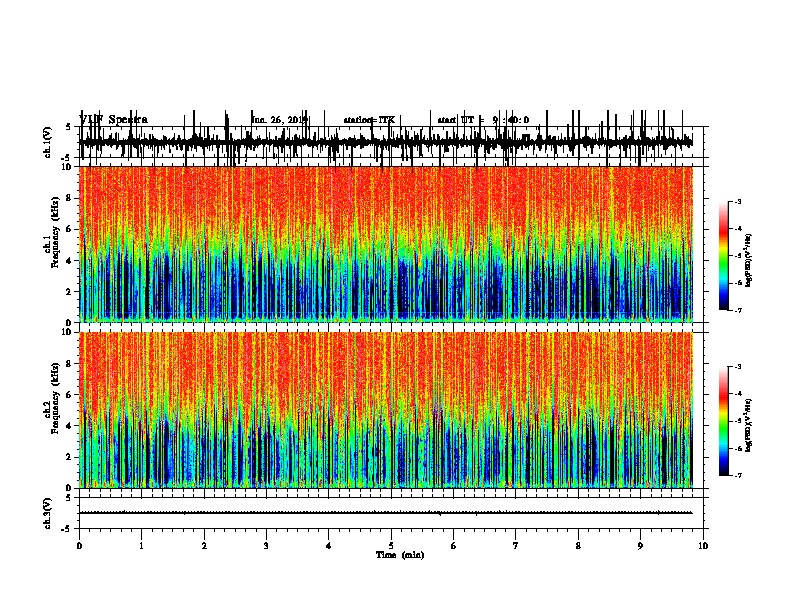Viewport: 792px width, 612px height.
Task: Click the ch.3 voltage waveform trace
Action: tap(386, 513)
